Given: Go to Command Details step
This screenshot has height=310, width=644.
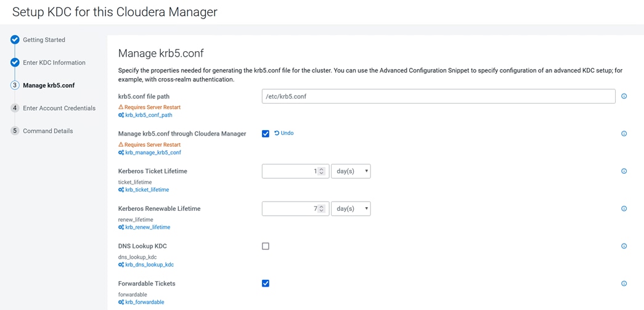Looking at the screenshot, I should coord(48,131).
